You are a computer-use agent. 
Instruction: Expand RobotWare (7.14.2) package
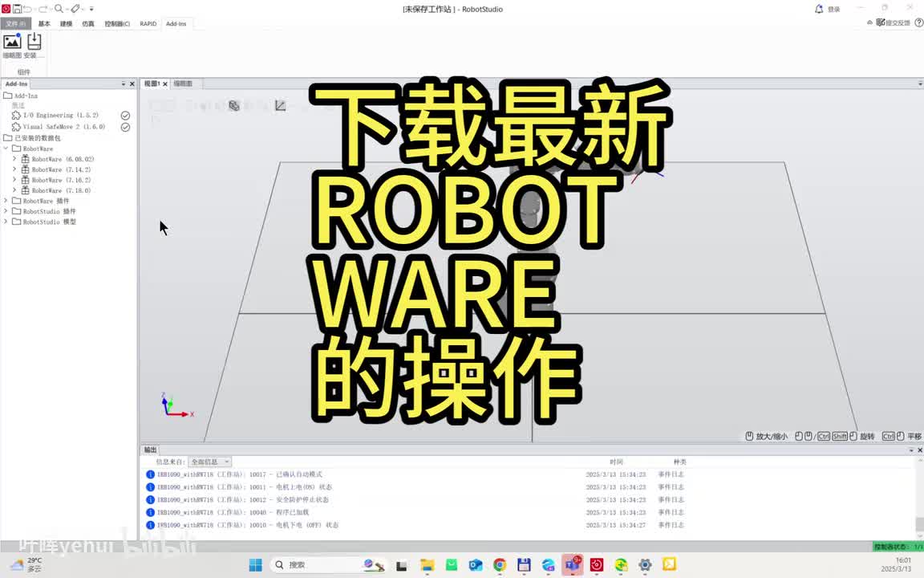14,169
